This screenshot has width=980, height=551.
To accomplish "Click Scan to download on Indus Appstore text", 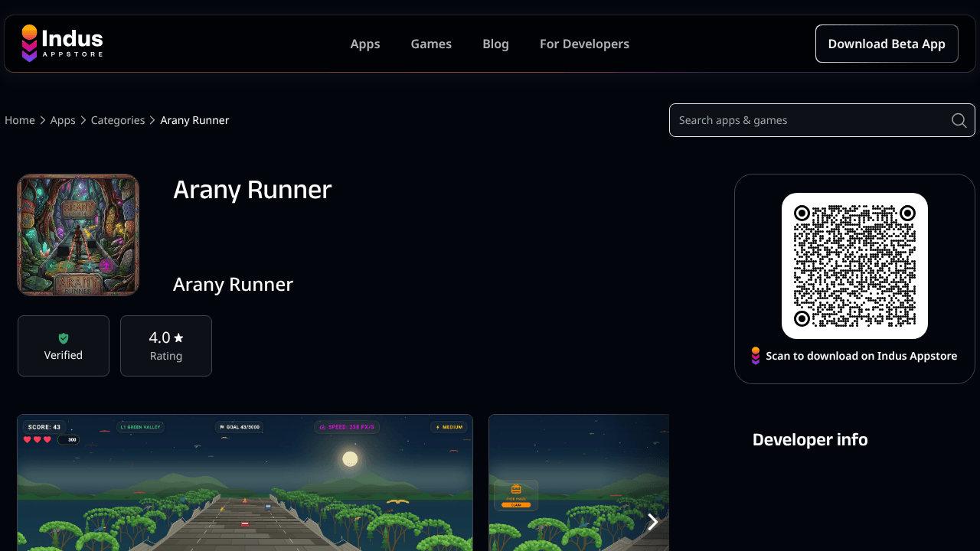I will click(861, 356).
